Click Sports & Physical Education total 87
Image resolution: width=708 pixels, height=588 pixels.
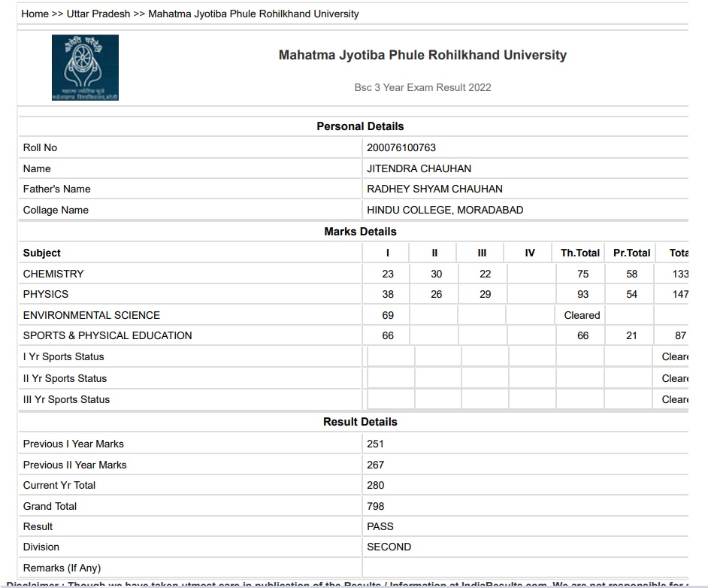coord(680,335)
